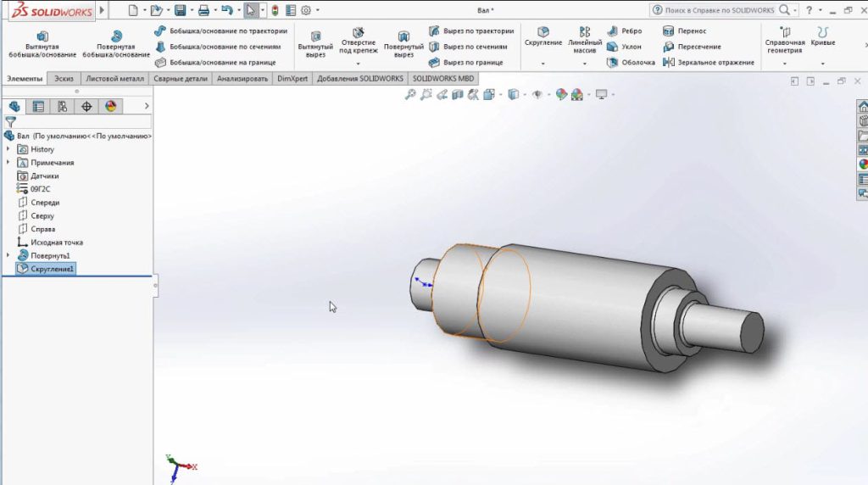Open the Кривые curves tool
This screenshot has height=485, width=868.
[822, 36]
